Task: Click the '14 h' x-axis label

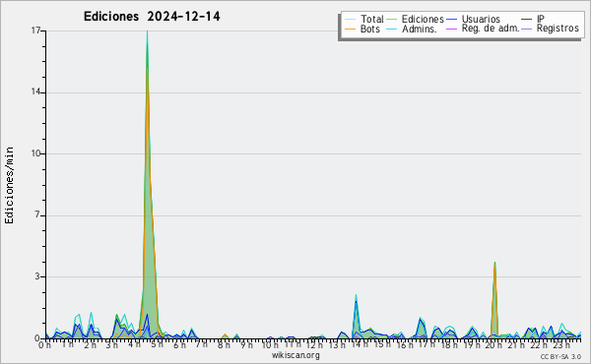Action: tap(360, 344)
